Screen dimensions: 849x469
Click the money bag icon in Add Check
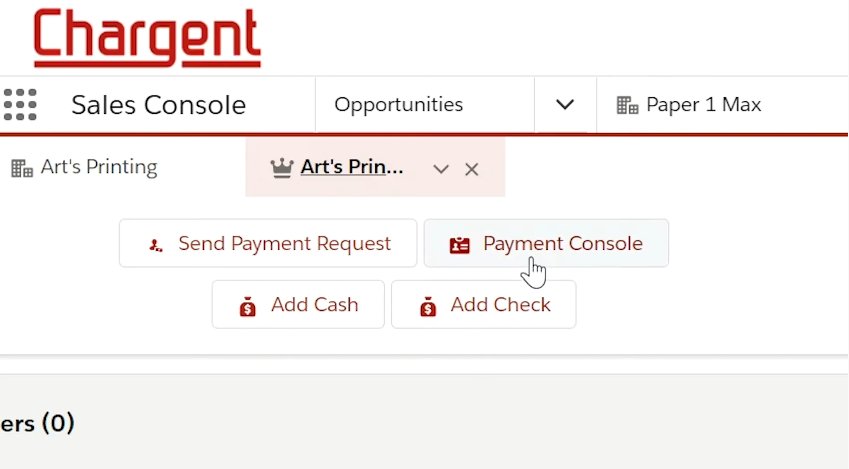428,307
